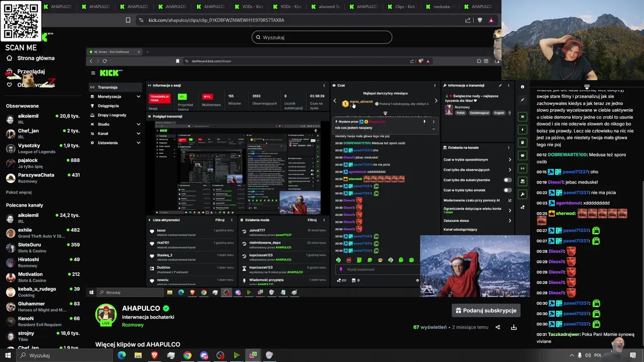
Task: Click the Brave Rewards triangle icon
Action: 491,20
